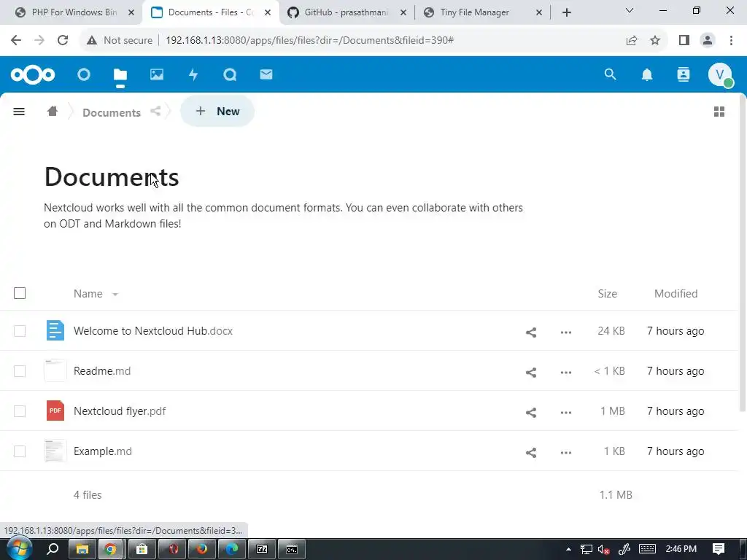Open more actions for Readme.md
Screen dimensions: 747x560
pos(565,373)
